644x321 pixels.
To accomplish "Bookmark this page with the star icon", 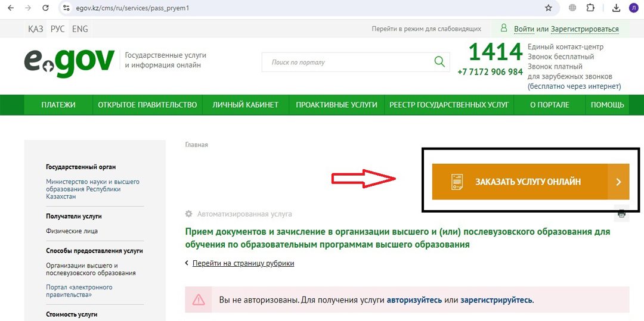I will point(549,8).
